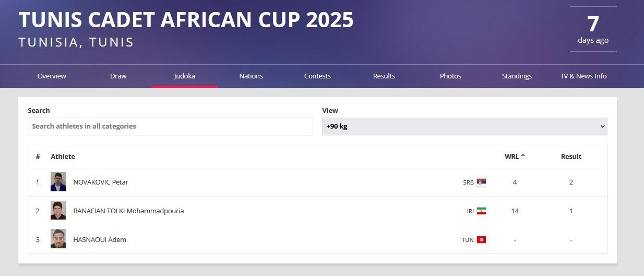
Task: Open TV & News Info tab
Action: [583, 76]
